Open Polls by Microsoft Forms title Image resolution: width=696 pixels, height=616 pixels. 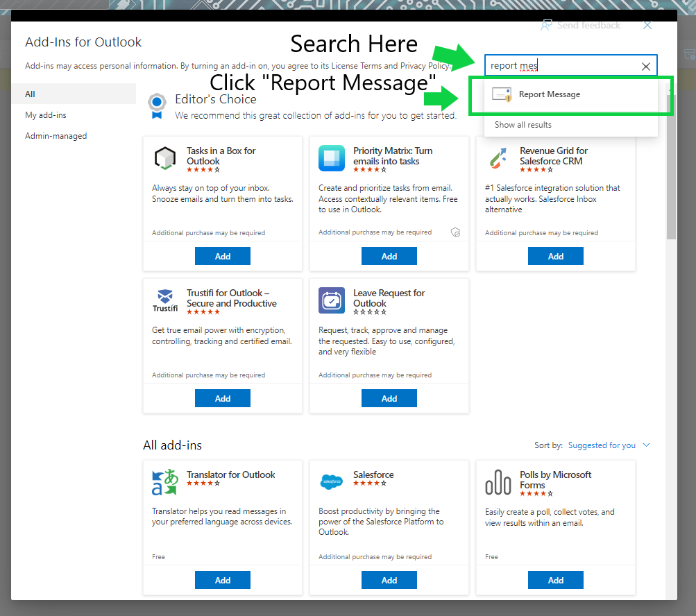[x=555, y=480]
